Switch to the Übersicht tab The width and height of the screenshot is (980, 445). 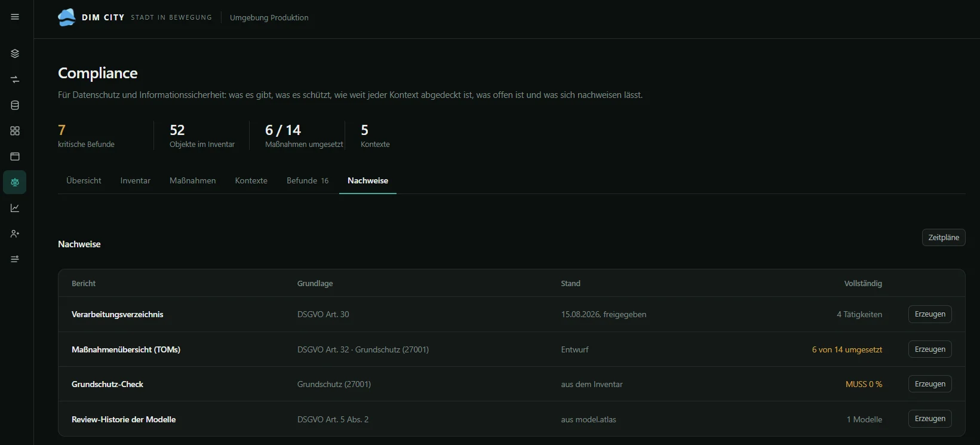click(84, 180)
